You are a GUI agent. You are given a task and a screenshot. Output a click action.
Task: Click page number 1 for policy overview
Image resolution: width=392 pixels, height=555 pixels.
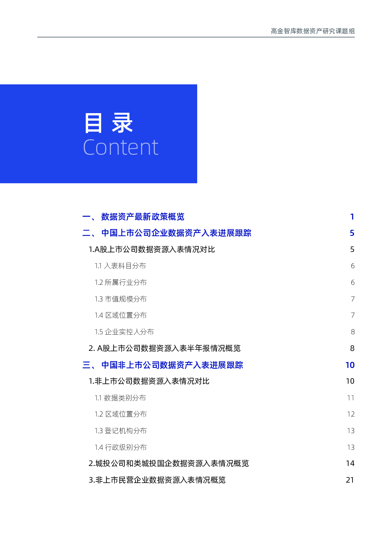[352, 217]
